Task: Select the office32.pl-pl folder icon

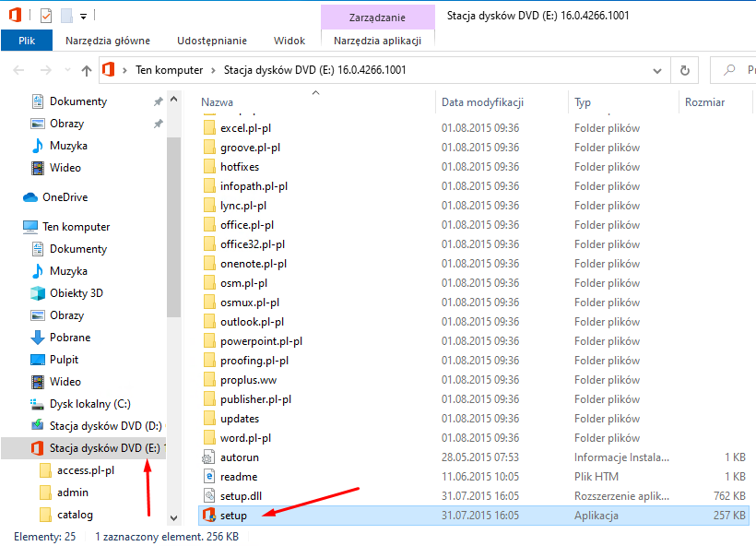Action: point(209,244)
